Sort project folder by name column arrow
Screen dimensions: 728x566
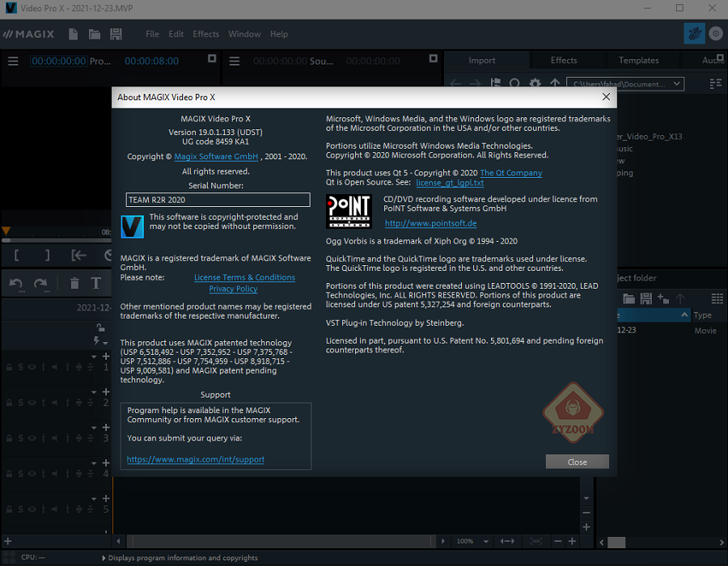click(x=684, y=315)
